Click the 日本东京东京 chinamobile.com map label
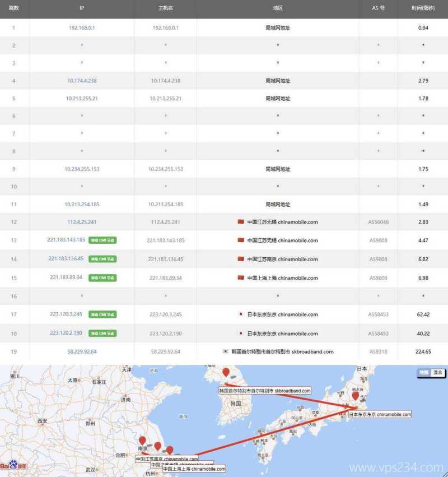This screenshot has height=477, width=448. 380,414
